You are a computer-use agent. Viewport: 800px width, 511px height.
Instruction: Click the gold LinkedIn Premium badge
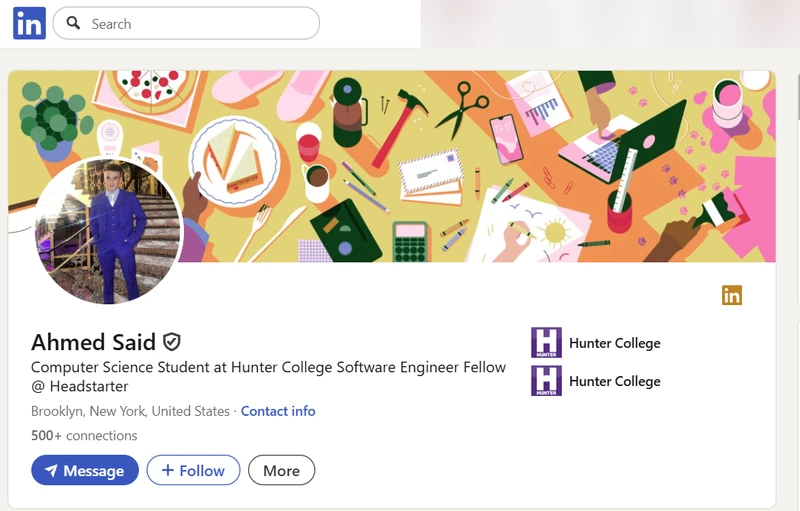(x=732, y=295)
